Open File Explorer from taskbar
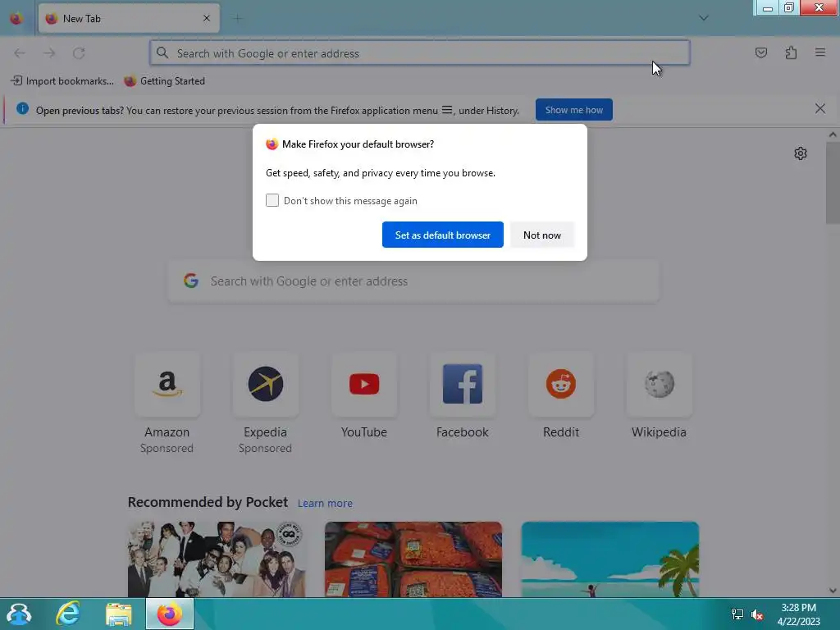Screen dimensions: 840x630 point(118,614)
